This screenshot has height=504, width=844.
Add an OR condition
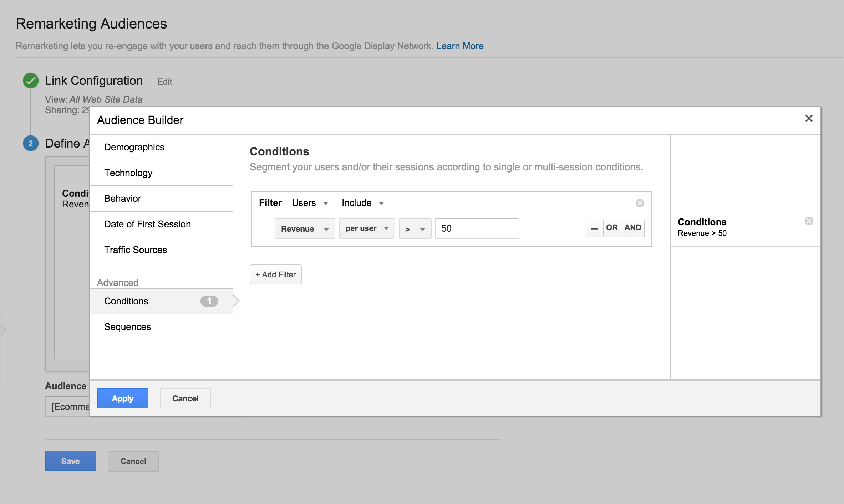pos(612,228)
